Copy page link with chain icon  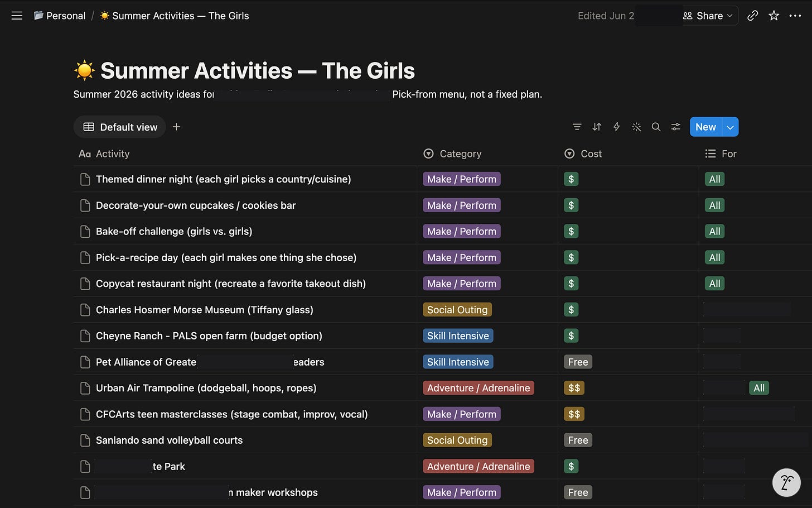pyautogui.click(x=752, y=16)
